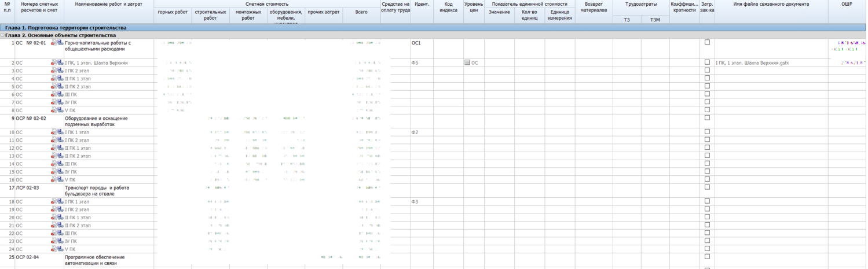The image size is (868, 269).
Task: Toggle Затр. зак-ка checkbox in row 14
Action: click(x=707, y=163)
